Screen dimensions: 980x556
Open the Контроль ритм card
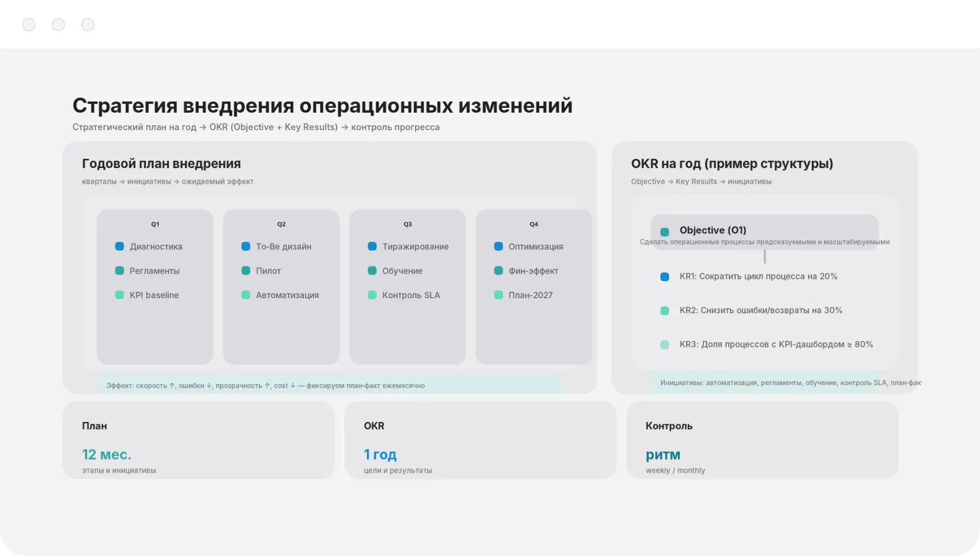pyautogui.click(x=762, y=440)
